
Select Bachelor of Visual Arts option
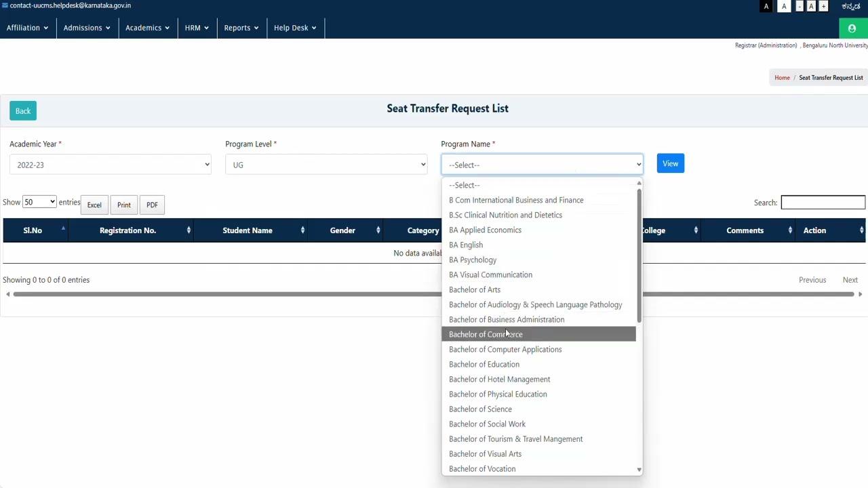(539, 453)
